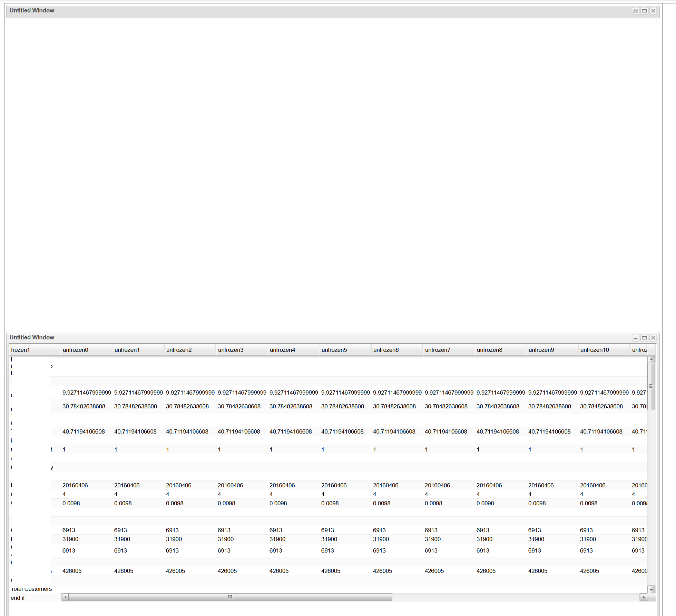Image resolution: width=676 pixels, height=616 pixels.
Task: Click the unfrozen9 column header
Action: 552,350
